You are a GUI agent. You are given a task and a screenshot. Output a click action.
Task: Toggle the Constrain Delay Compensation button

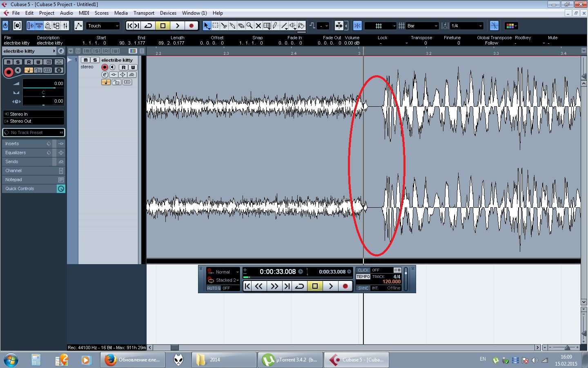click(17, 26)
